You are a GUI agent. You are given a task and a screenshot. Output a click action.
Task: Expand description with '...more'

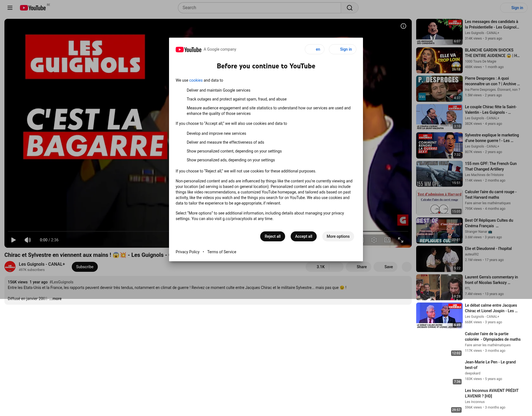pyautogui.click(x=55, y=299)
